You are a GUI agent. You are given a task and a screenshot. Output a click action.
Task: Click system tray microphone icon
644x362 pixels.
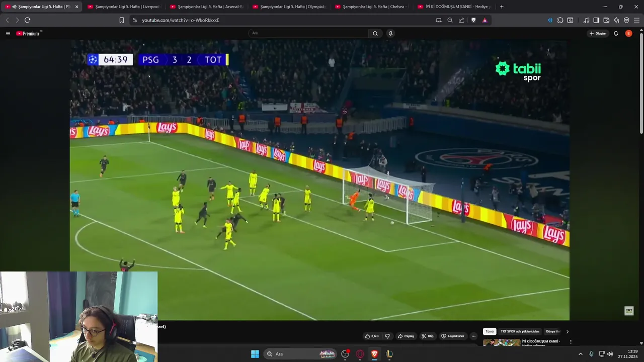pos(591,354)
